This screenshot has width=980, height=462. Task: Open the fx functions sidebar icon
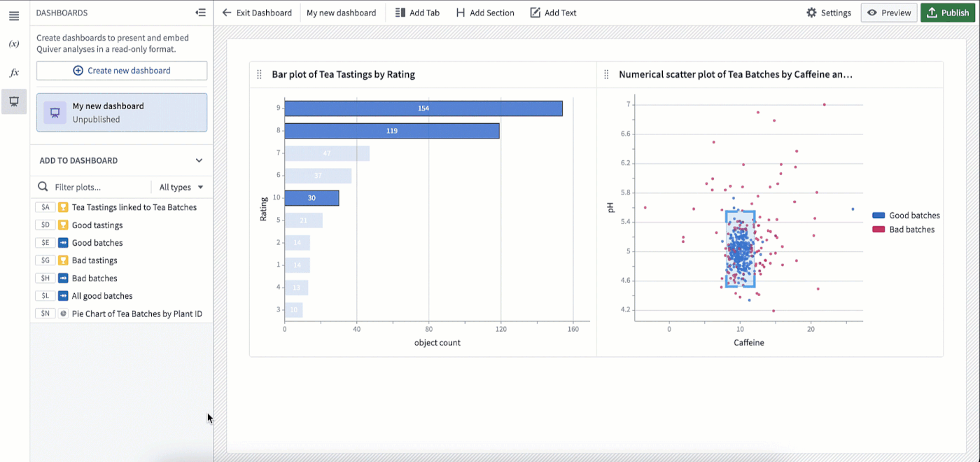(x=14, y=73)
